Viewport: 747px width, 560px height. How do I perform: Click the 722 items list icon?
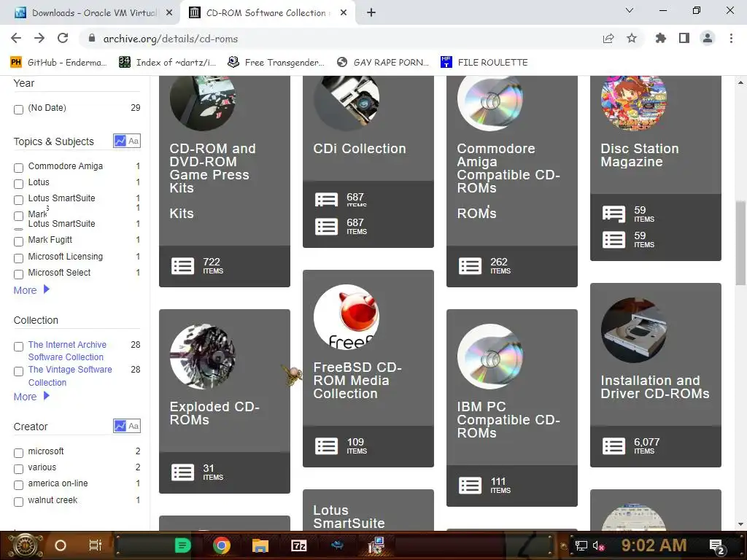(x=182, y=265)
